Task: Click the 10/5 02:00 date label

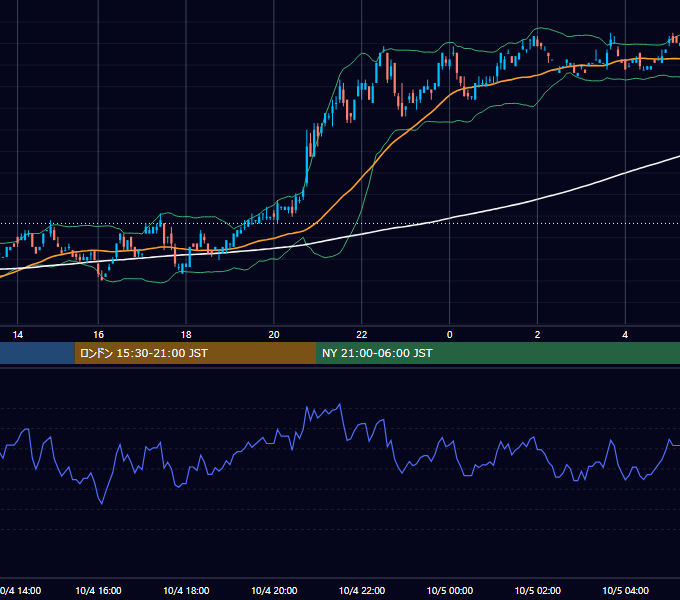Action: pyautogui.click(x=537, y=590)
